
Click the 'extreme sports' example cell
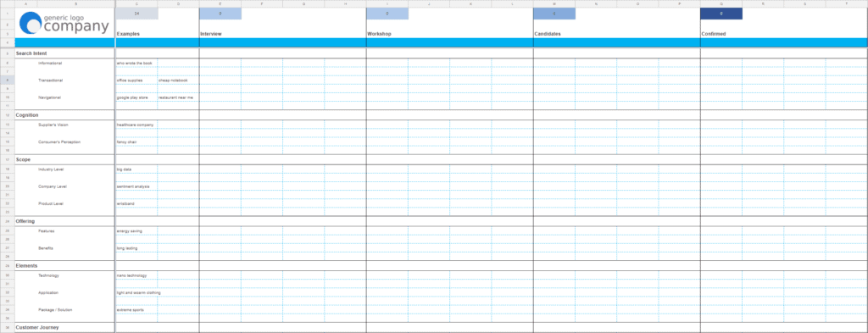tap(136, 310)
